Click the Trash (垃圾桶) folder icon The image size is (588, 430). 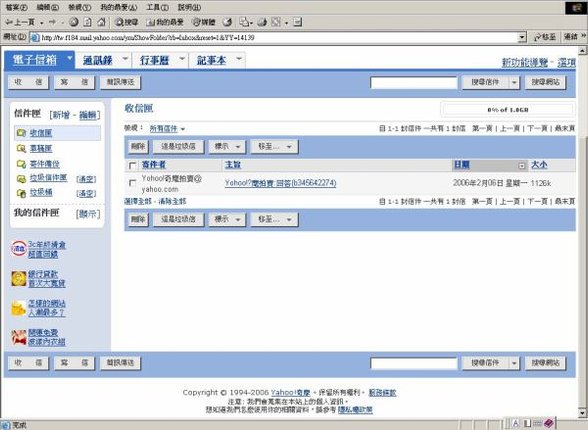point(21,193)
